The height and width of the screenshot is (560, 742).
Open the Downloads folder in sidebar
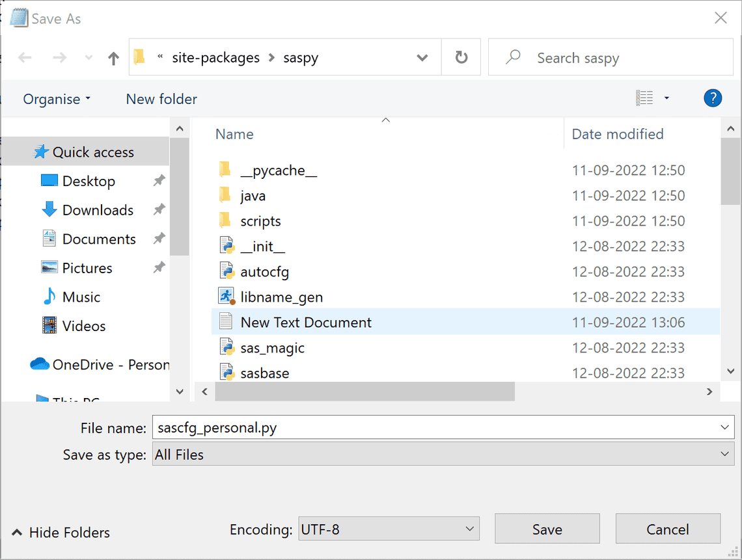(98, 210)
